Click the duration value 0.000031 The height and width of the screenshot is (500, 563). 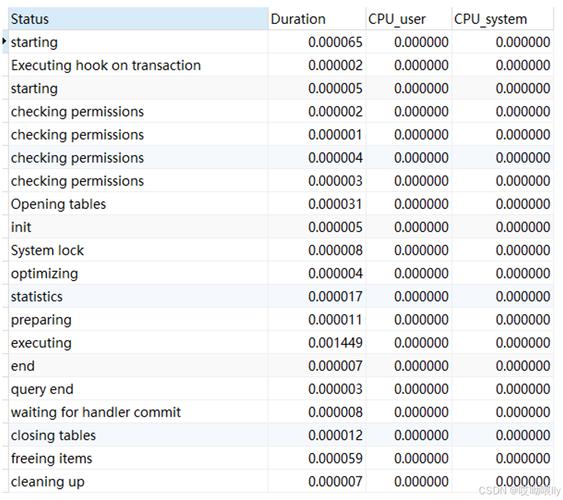335,204
